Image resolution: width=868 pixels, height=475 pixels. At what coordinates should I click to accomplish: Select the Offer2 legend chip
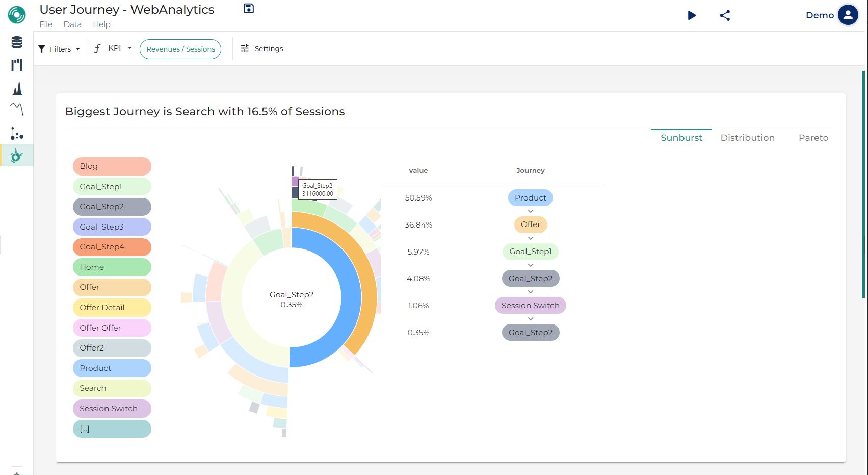coord(112,348)
